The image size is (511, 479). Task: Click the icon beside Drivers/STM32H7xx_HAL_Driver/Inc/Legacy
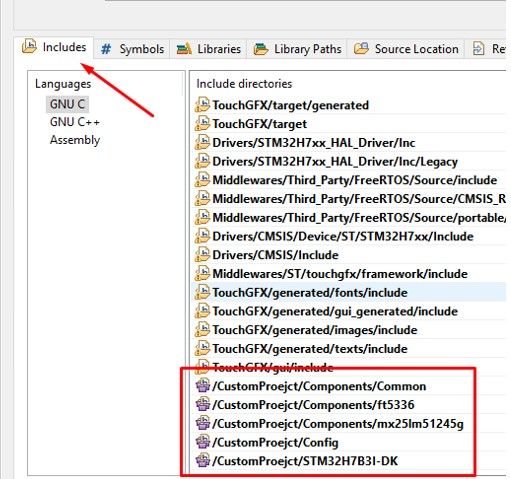point(202,161)
